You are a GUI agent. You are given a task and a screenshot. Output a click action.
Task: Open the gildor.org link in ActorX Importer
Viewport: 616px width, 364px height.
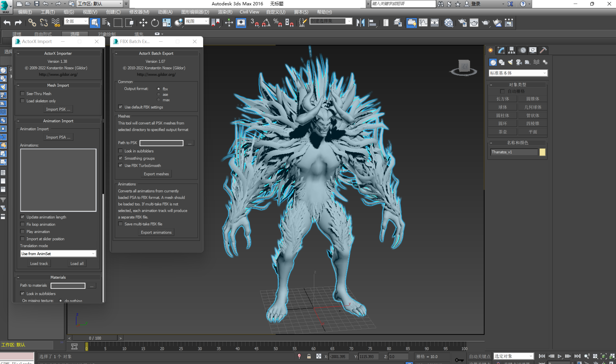[58, 74]
